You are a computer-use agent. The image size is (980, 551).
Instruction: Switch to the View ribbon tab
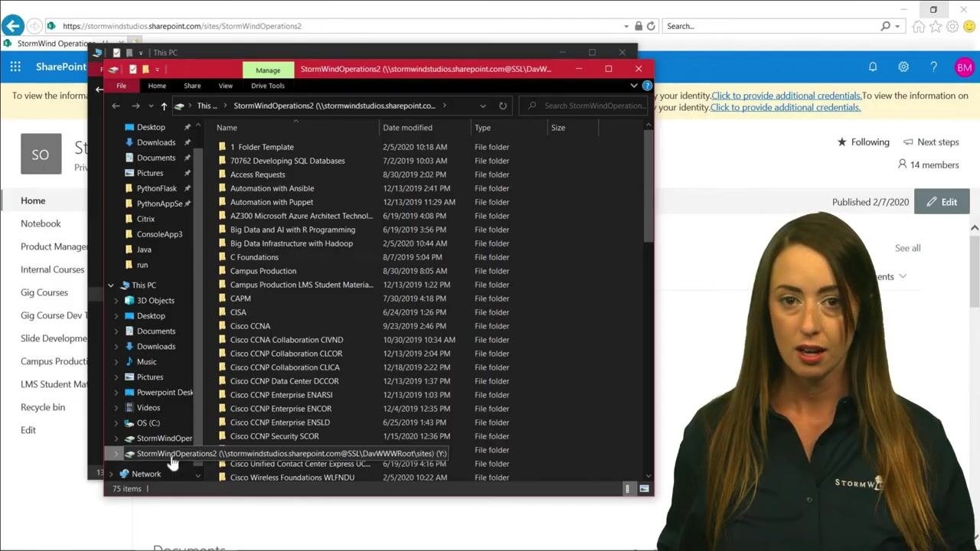pos(225,86)
